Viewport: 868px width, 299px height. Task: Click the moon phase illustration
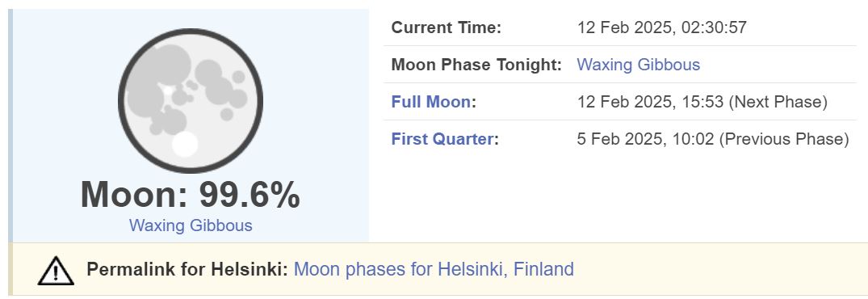point(191,101)
